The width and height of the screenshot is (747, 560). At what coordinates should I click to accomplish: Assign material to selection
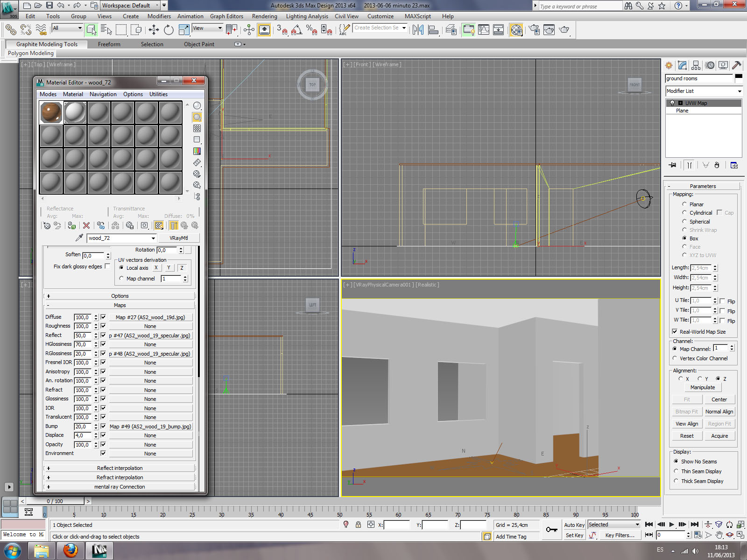pos(71,226)
